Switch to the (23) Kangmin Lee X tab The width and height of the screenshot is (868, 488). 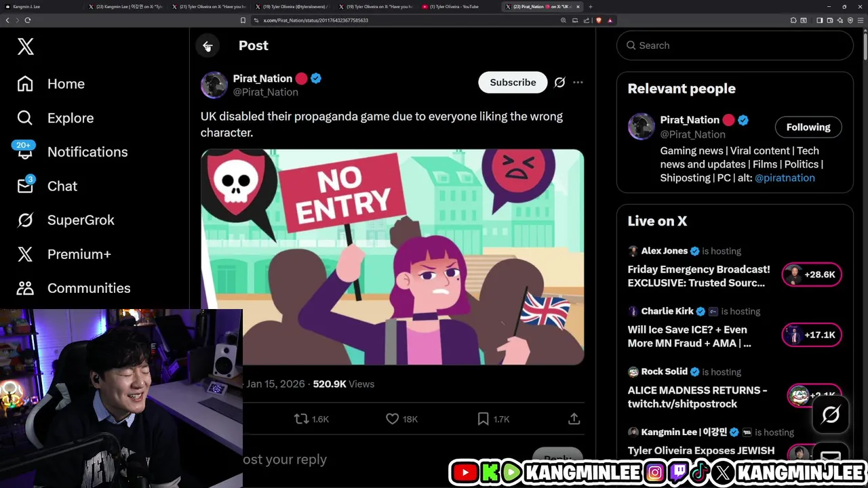(127, 7)
